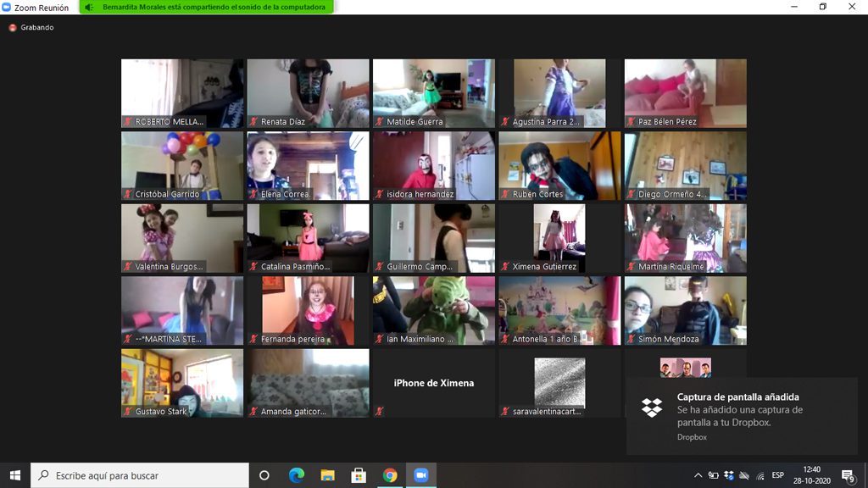
Task: Open the clock and date flyout
Action: tap(812, 475)
